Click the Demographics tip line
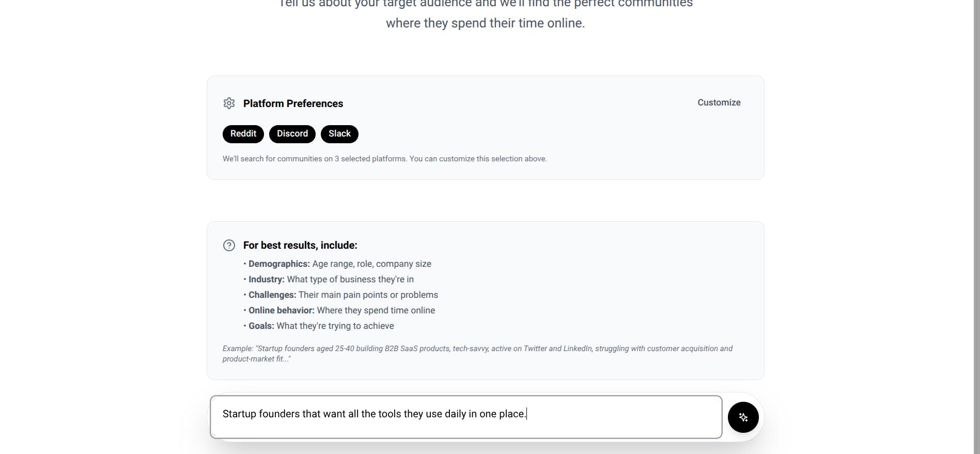Image resolution: width=980 pixels, height=454 pixels. click(337, 264)
